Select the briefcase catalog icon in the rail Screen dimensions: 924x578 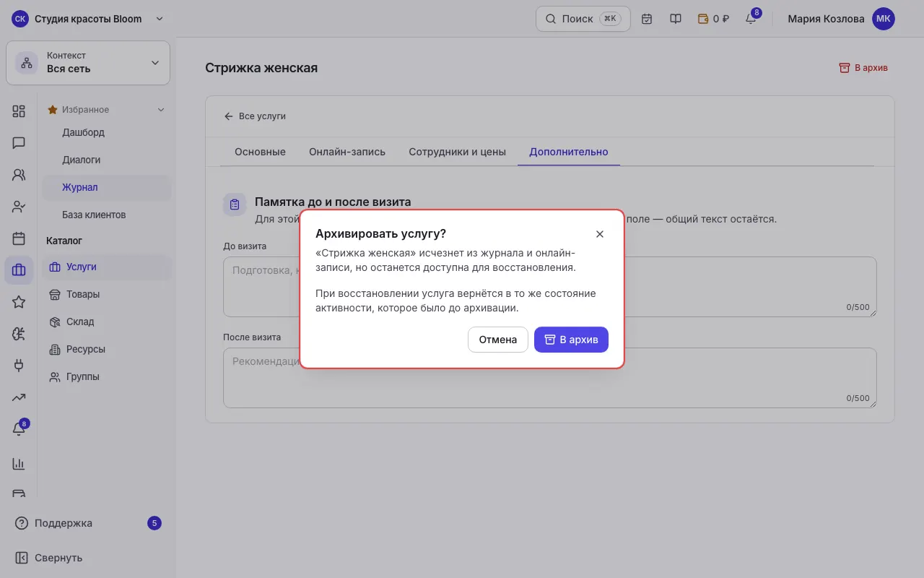[19, 270]
